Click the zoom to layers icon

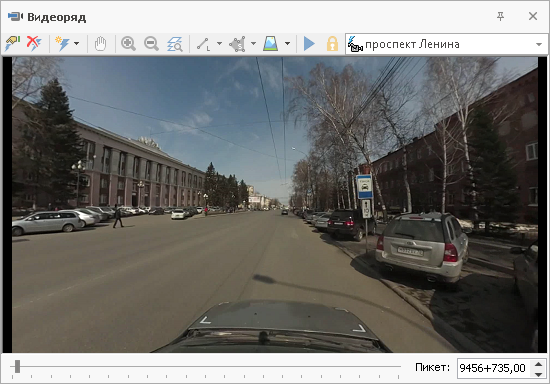point(175,44)
